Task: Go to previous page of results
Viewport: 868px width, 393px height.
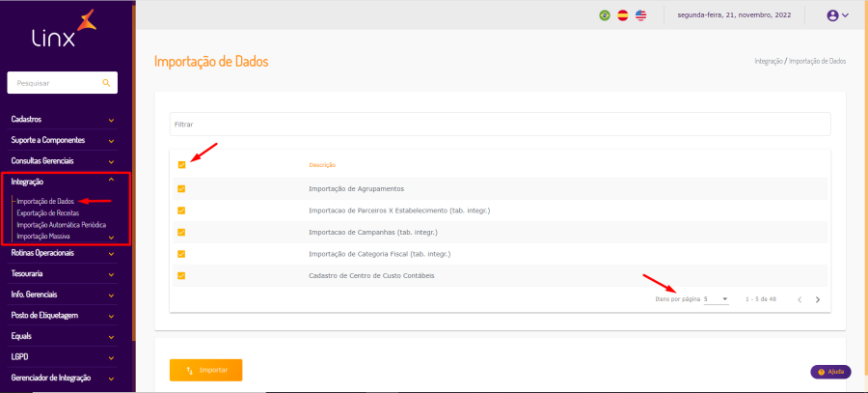Action: pos(800,300)
